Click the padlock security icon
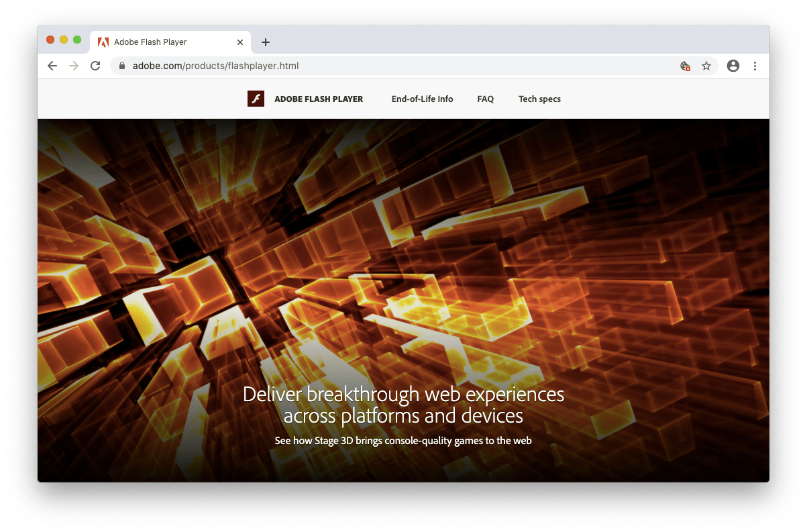Screen dimensions: 807x532 click(x=121, y=66)
